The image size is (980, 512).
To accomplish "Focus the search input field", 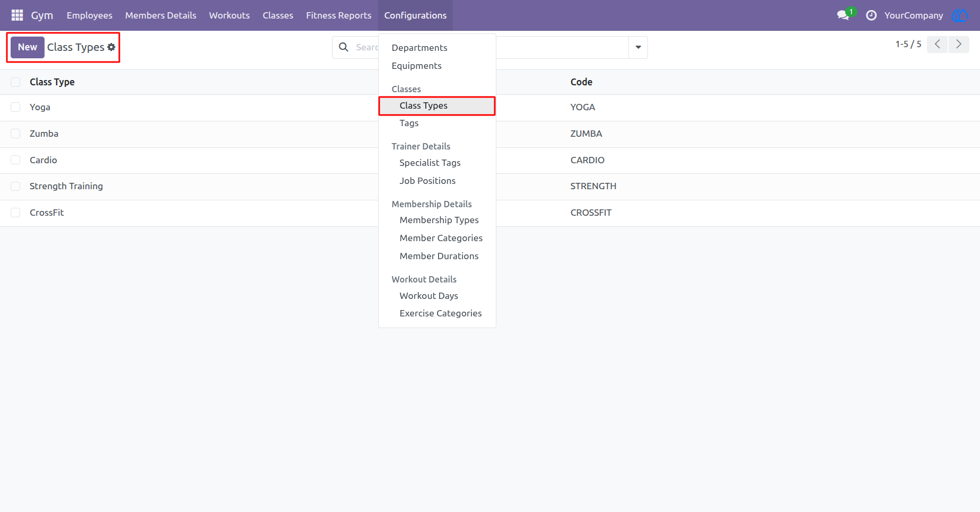I will tap(491, 47).
